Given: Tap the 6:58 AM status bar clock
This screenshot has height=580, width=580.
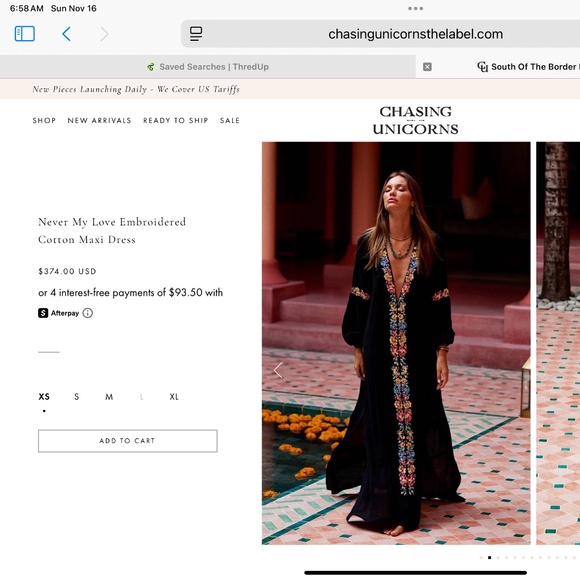Looking at the screenshot, I should click(27, 9).
